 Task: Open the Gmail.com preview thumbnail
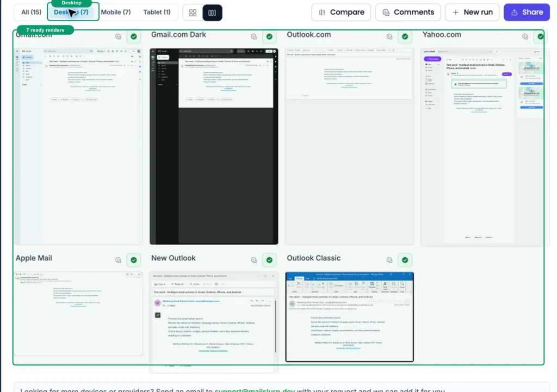click(x=78, y=146)
